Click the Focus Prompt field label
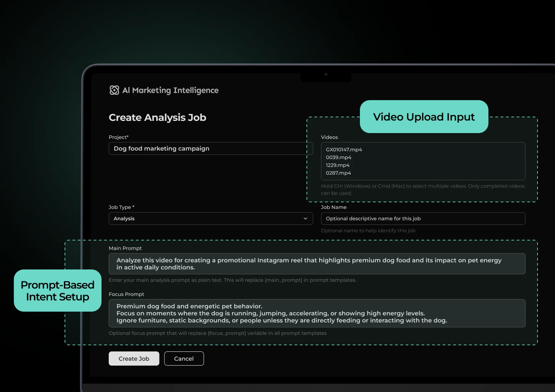 point(126,294)
